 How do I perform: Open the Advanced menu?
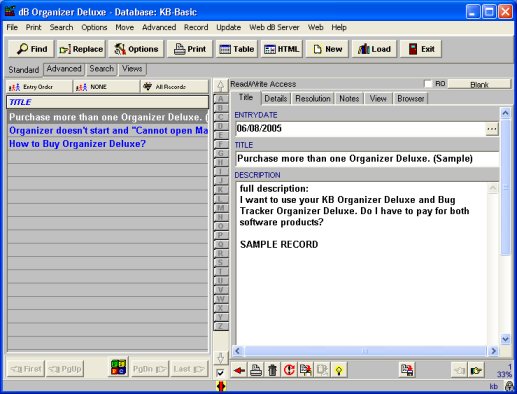point(159,27)
